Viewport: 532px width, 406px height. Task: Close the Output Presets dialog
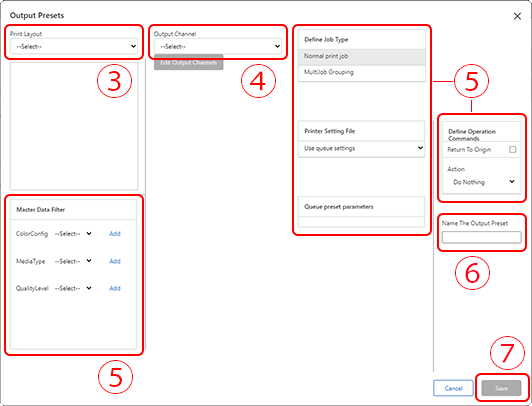click(517, 16)
